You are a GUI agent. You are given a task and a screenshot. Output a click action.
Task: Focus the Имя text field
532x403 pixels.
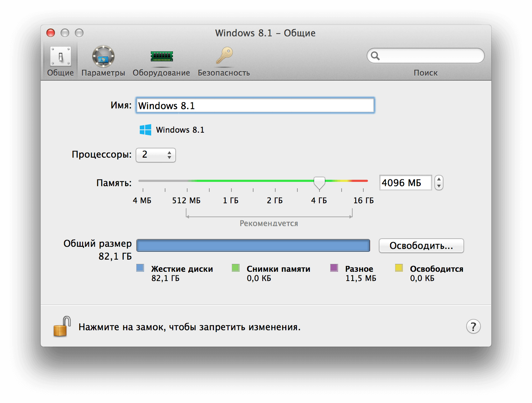[x=255, y=106]
